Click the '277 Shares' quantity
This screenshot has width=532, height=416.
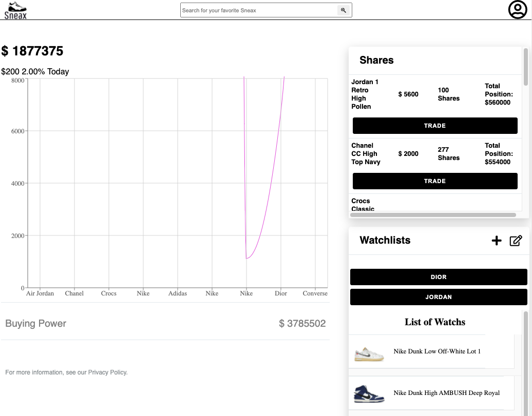tap(448, 153)
